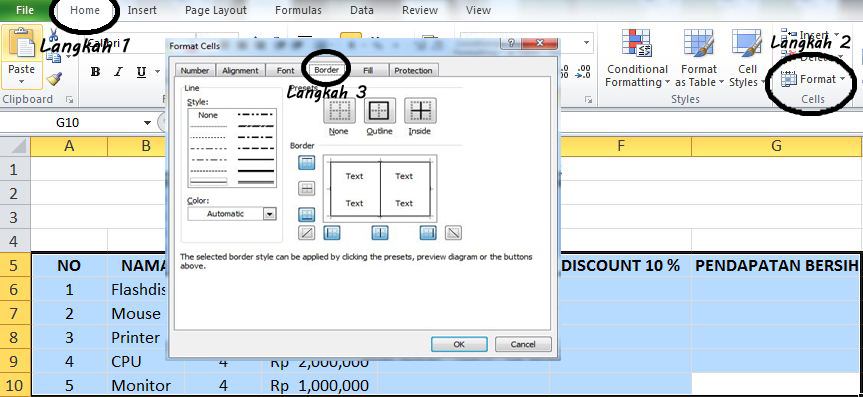Expand the Clipboard dialog launcher
Image resolution: width=863 pixels, height=397 pixels.
69,100
